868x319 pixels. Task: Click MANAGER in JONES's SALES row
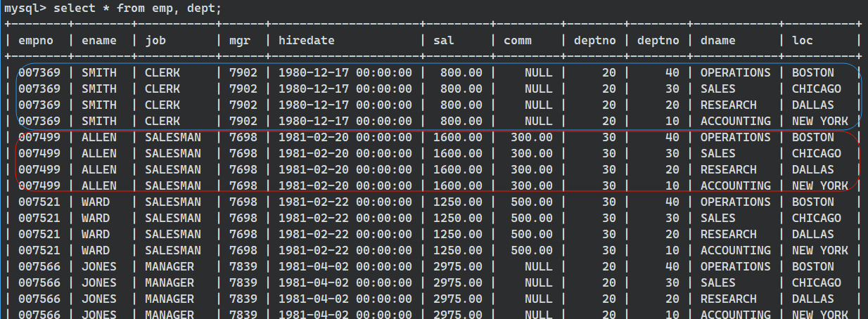click(170, 282)
